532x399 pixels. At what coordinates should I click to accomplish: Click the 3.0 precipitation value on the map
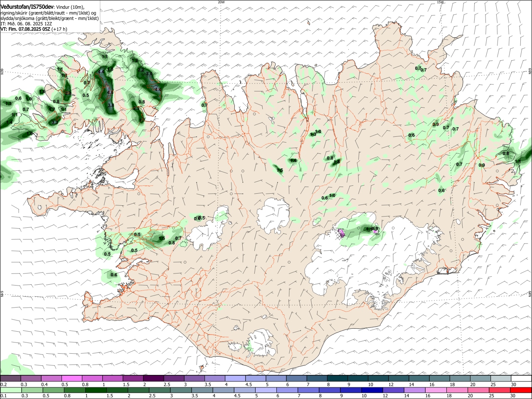(149, 74)
